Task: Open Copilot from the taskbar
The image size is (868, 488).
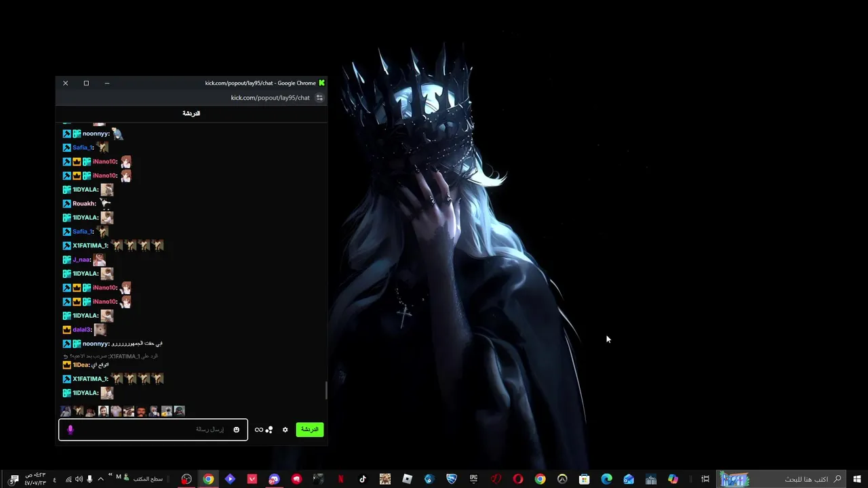Action: (x=673, y=479)
